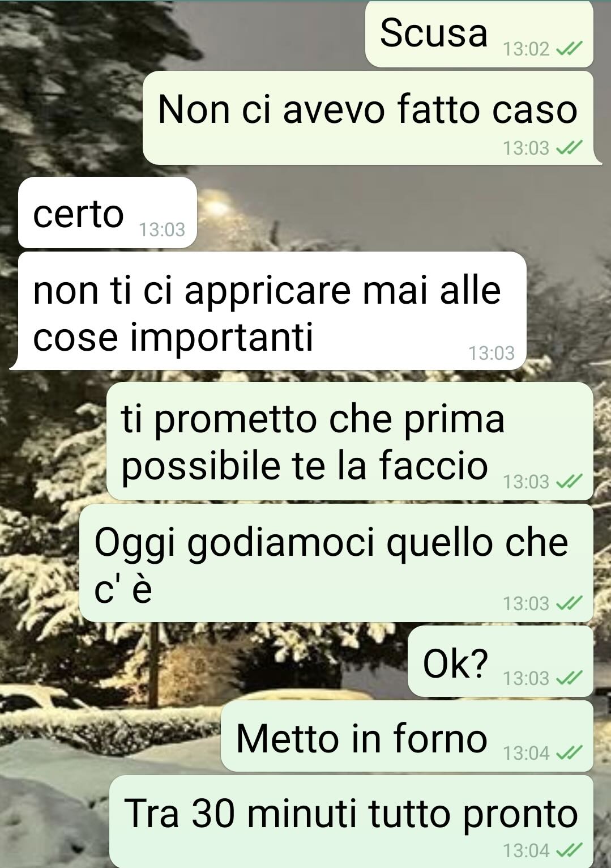Select the 'Non ci avevo fatto caso' bubble
This screenshot has width=611, height=868.
(371, 118)
